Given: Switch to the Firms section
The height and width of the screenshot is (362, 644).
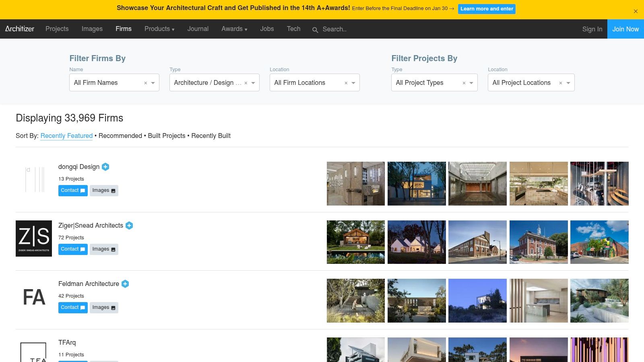Looking at the screenshot, I should [x=124, y=29].
